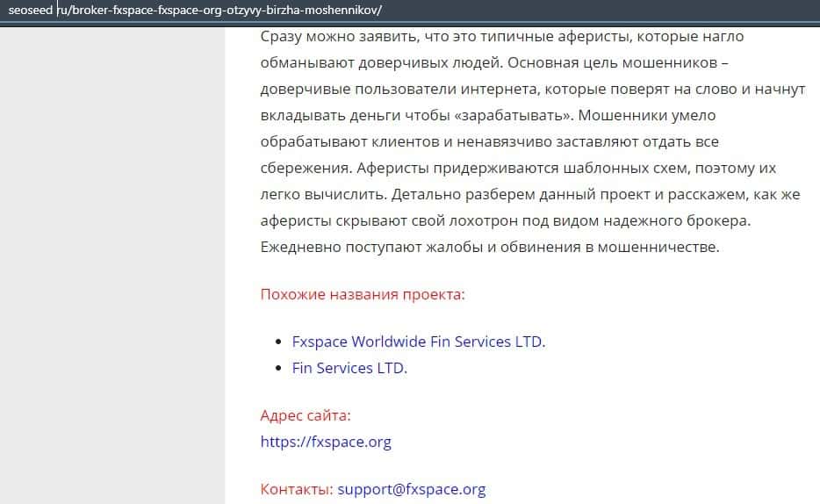Viewport: 820px width, 504px height.
Task: Click the support@fxspace.org email link
Action: (412, 489)
